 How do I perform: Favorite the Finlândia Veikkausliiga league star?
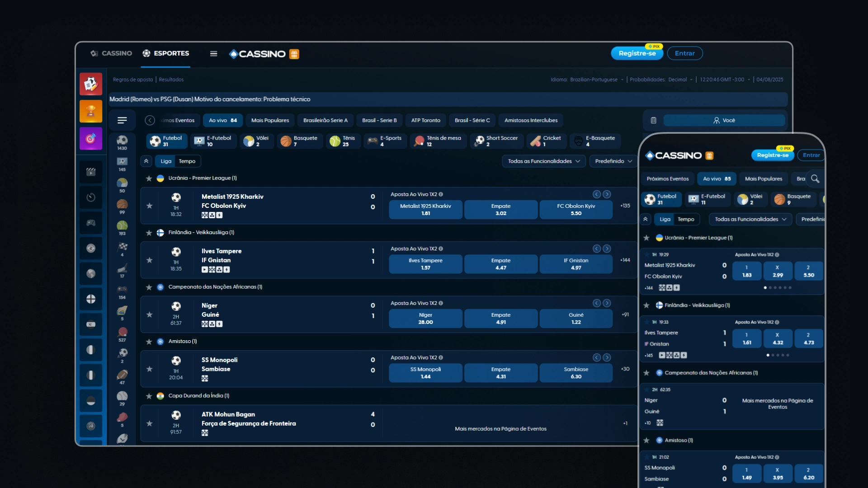tap(149, 233)
